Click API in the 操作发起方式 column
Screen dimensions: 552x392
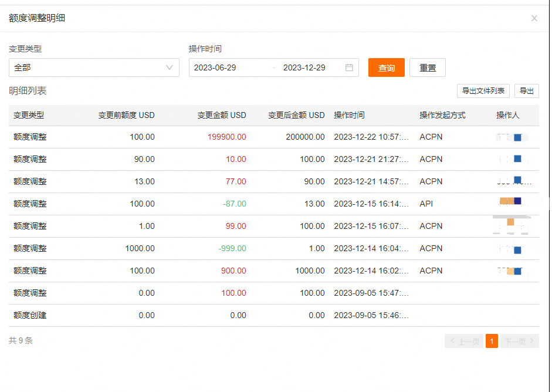(x=426, y=204)
